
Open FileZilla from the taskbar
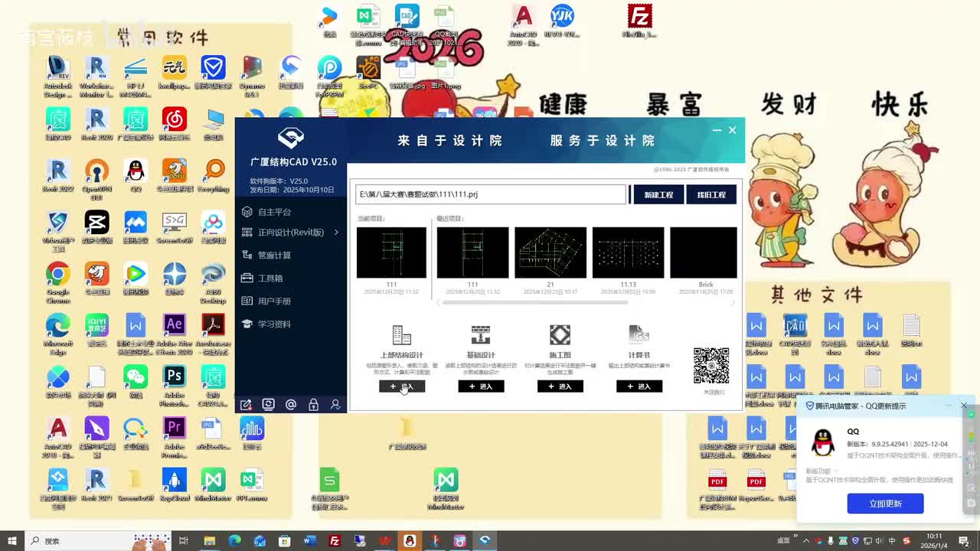(x=335, y=541)
